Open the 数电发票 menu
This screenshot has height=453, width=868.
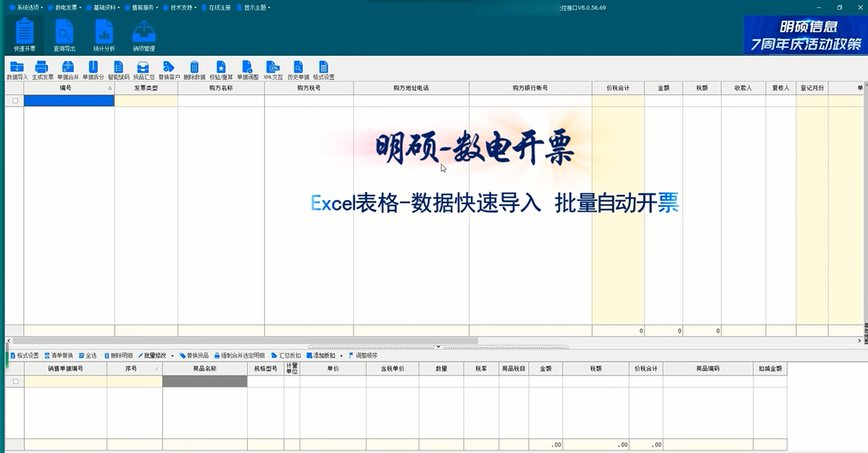(66, 7)
